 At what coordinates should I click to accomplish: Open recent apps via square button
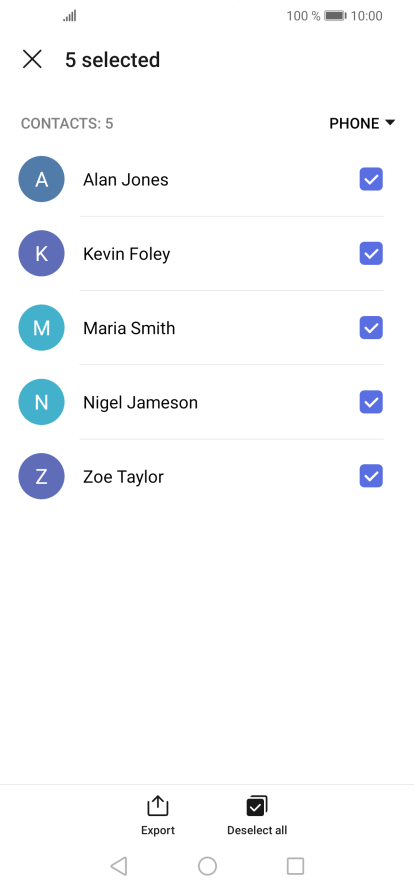pos(296,866)
